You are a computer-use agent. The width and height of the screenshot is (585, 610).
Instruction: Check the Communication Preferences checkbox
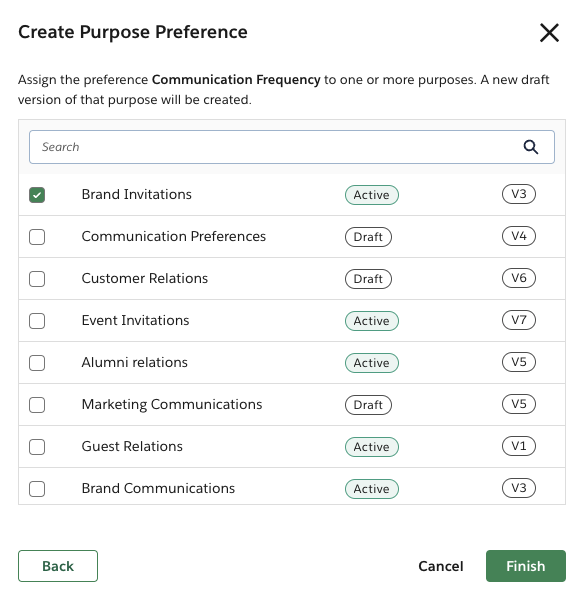click(x=37, y=237)
